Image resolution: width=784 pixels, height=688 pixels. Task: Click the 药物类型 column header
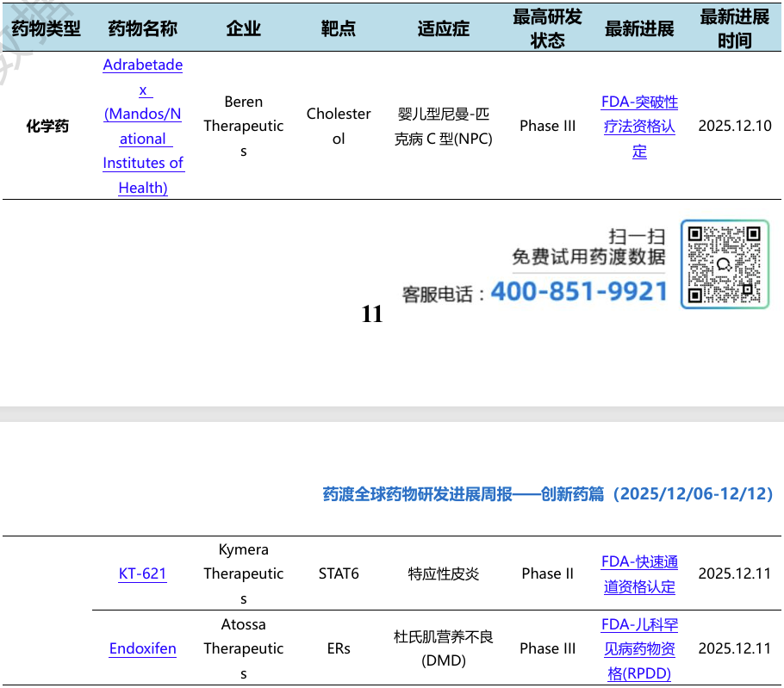(x=46, y=28)
